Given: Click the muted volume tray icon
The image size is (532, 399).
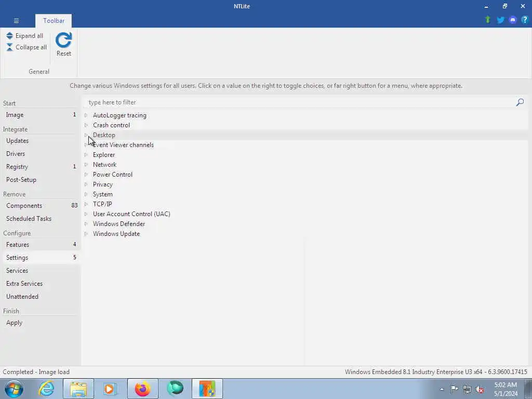Looking at the screenshot, I should click(x=480, y=389).
